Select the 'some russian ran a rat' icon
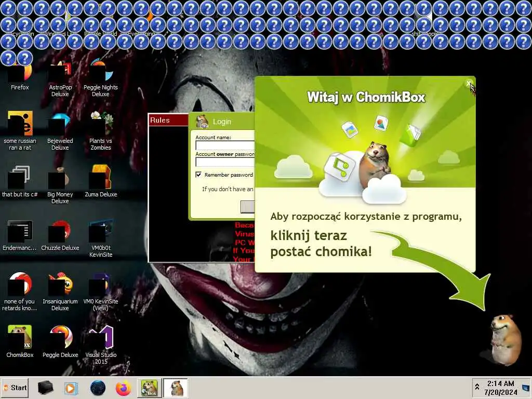532x399 pixels. [20, 130]
